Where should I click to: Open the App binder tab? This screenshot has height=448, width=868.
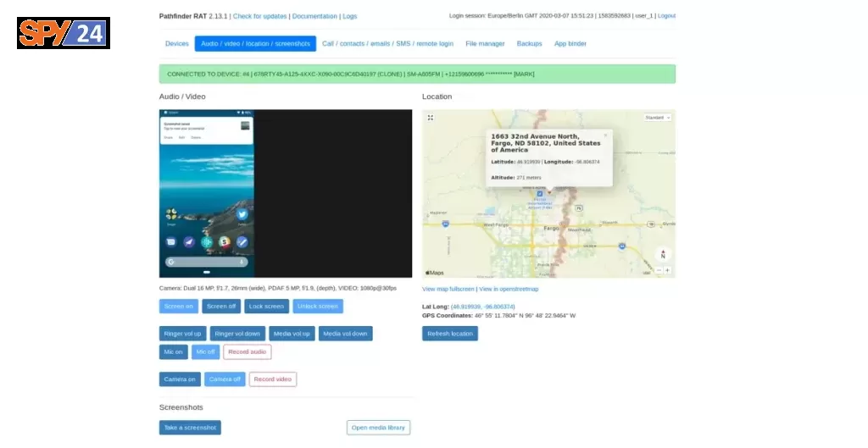(x=570, y=44)
